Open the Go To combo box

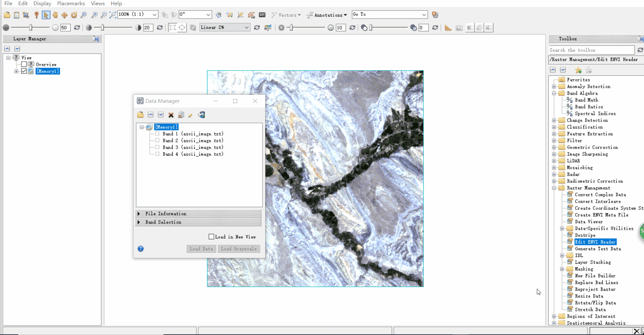[390, 15]
